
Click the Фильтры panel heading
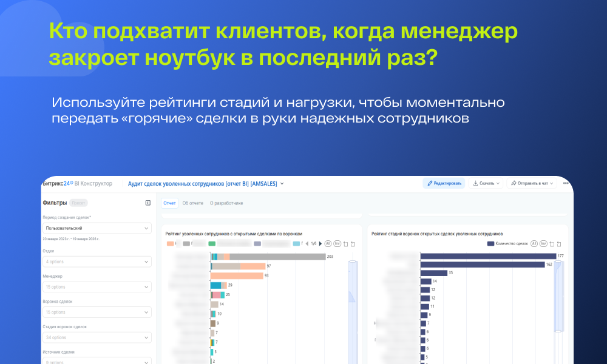click(55, 203)
